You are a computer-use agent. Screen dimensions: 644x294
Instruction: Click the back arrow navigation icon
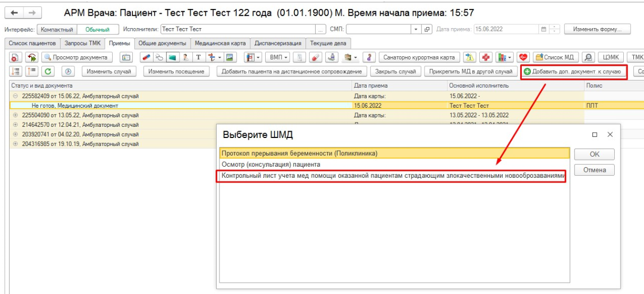[x=14, y=13]
